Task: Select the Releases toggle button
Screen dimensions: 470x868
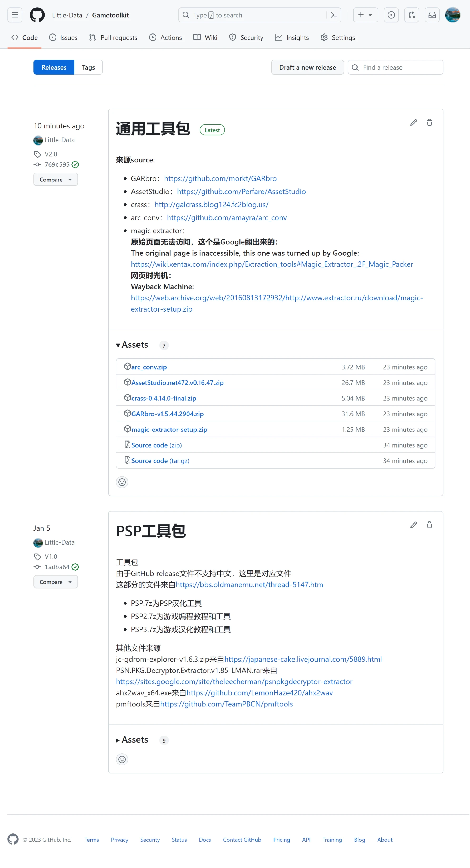Action: [x=54, y=67]
